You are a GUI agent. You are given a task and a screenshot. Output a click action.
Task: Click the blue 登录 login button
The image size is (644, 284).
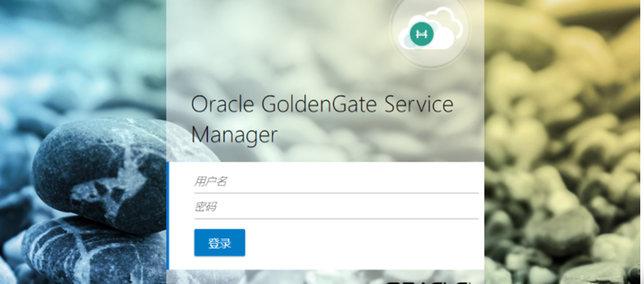(x=220, y=243)
